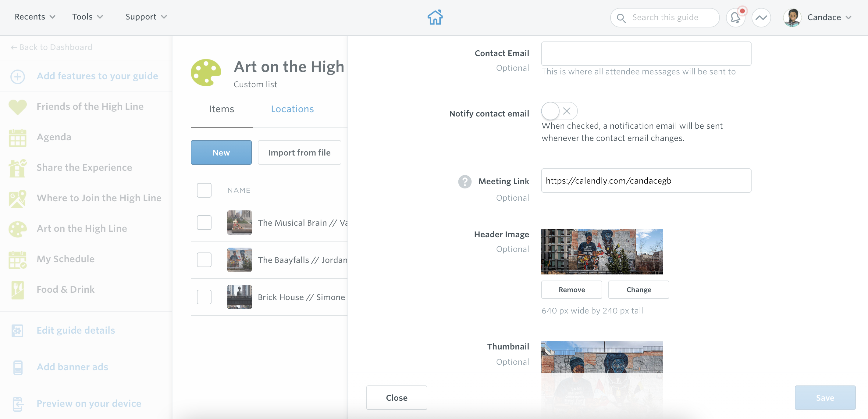Click the home icon in the top bar
This screenshot has height=419, width=868.
[435, 17]
